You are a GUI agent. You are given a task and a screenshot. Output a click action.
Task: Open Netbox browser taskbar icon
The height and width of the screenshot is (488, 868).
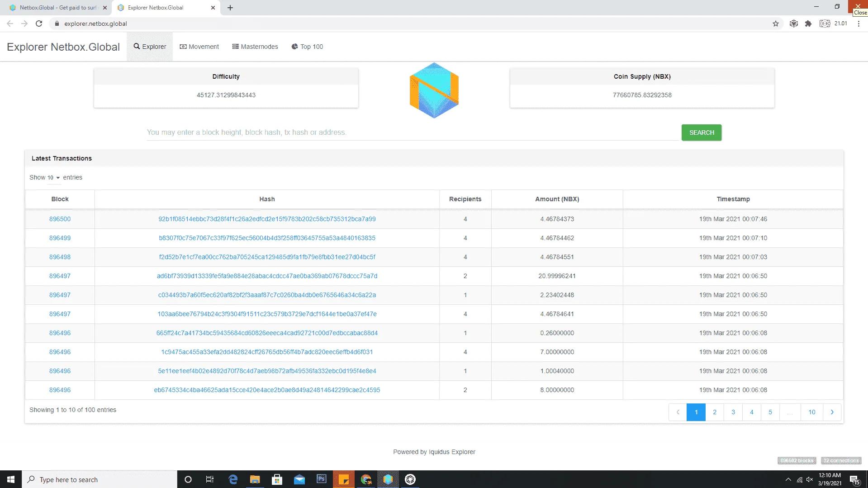(x=388, y=479)
